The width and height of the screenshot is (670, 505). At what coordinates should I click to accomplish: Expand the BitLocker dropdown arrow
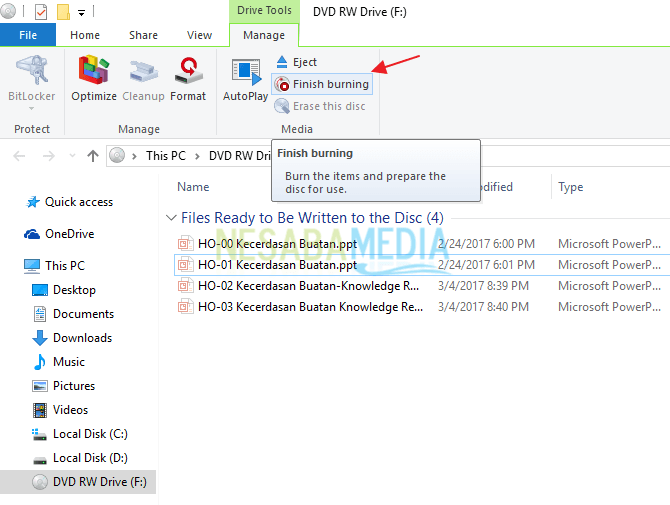tap(31, 109)
